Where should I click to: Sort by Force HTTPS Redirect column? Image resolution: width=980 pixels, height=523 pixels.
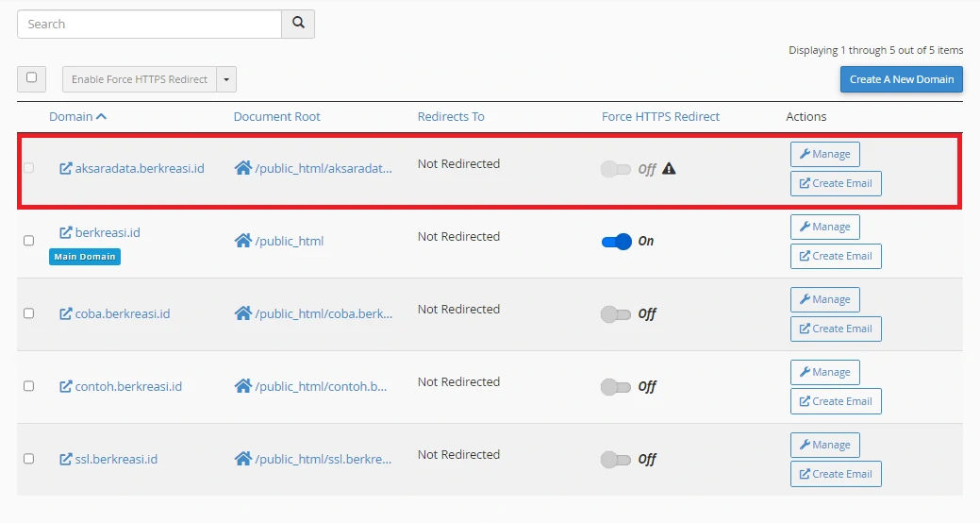(660, 116)
